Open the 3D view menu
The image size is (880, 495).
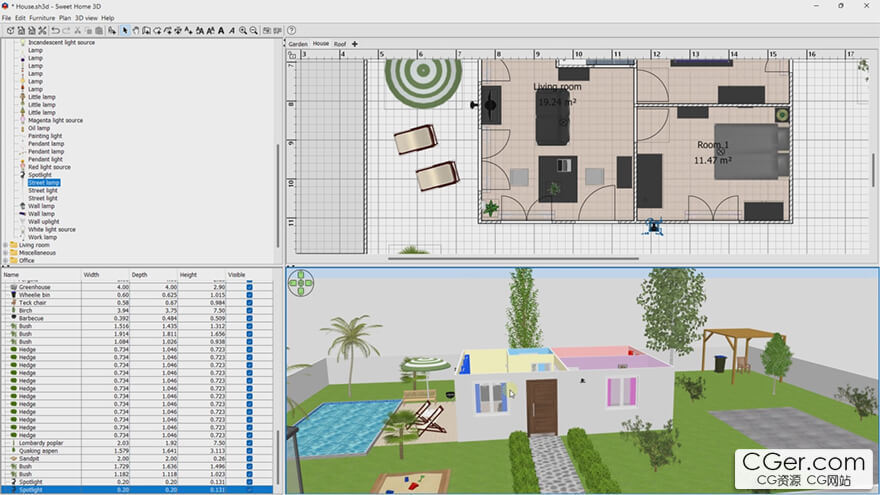pyautogui.click(x=86, y=18)
